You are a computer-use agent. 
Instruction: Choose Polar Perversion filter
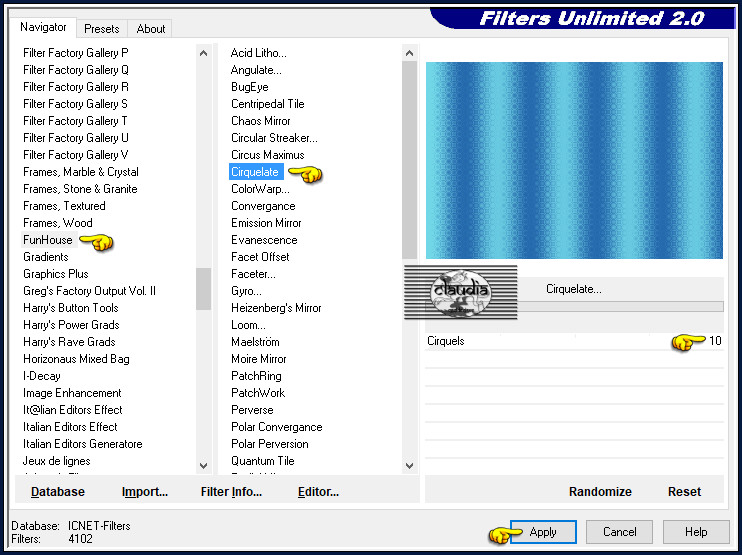tap(270, 444)
